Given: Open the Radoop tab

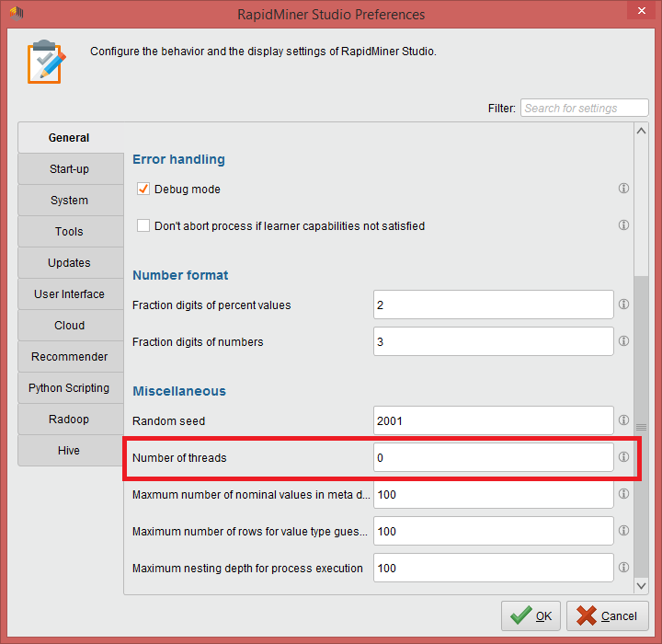Looking at the screenshot, I should pyautogui.click(x=71, y=420).
